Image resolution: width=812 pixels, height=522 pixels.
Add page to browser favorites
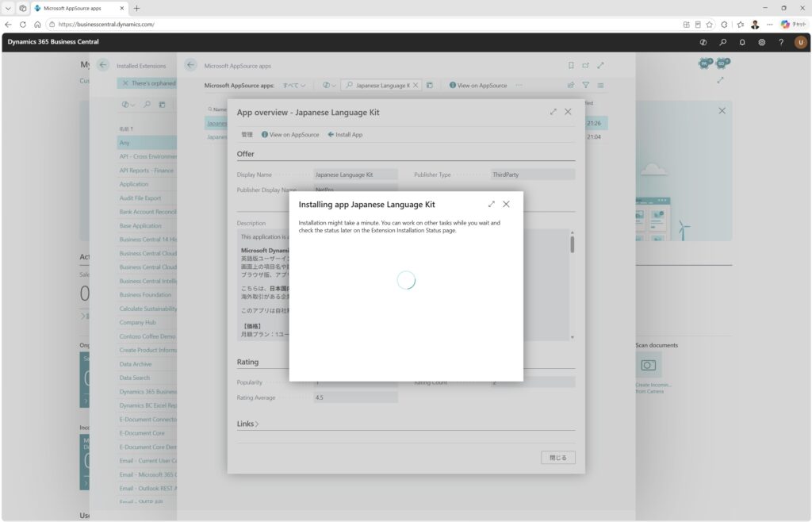coord(710,25)
